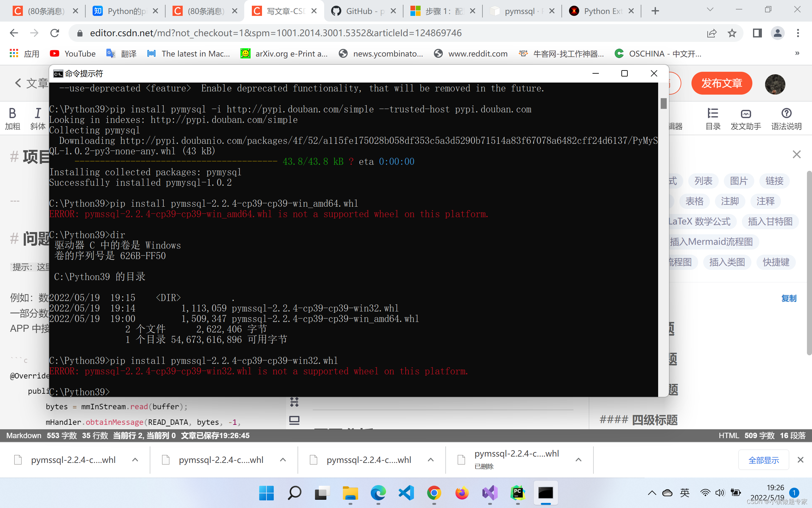Image resolution: width=812 pixels, height=508 pixels.
Task: Show hidden system tray icons
Action: (652, 493)
